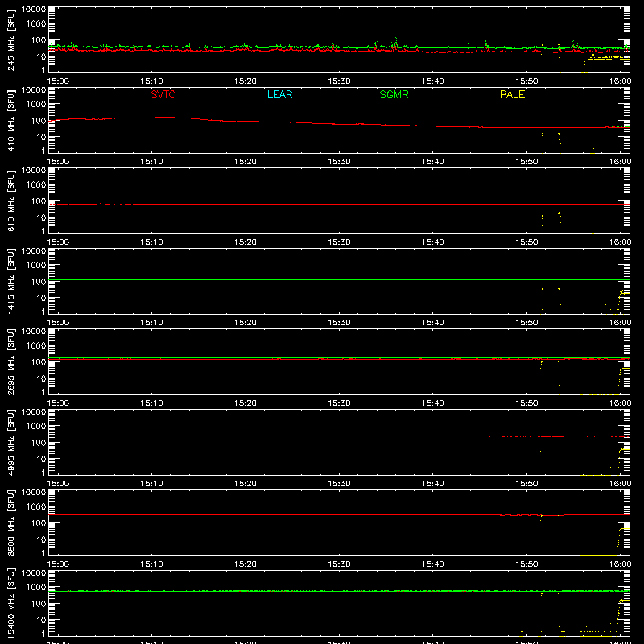Select the green SGMR station legend label
Screen dimensions: 644x644
coord(394,94)
